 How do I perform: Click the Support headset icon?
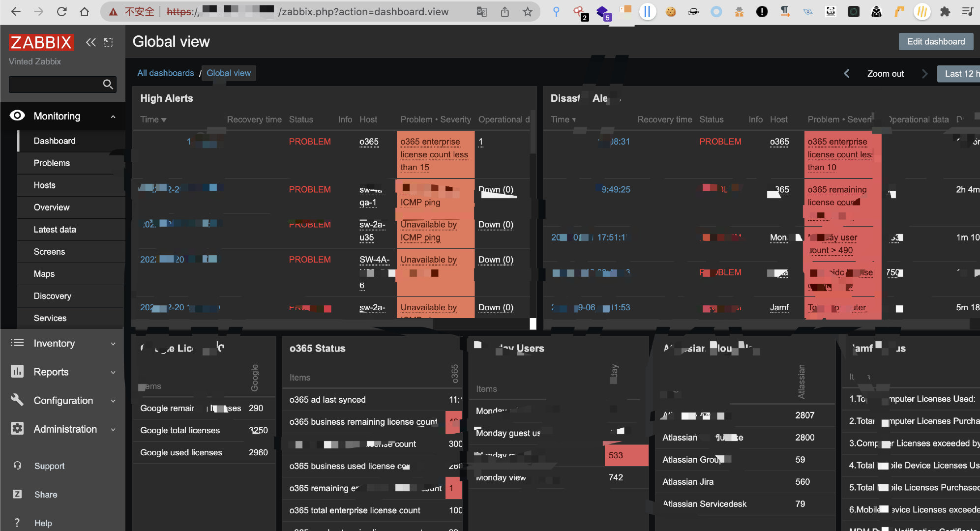17,466
